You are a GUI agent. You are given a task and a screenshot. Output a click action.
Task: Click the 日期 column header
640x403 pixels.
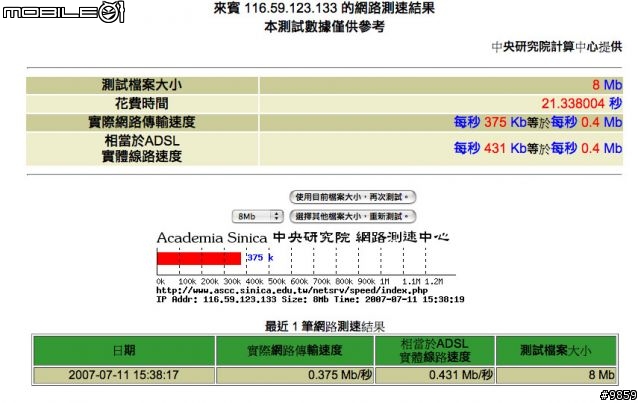[124, 350]
